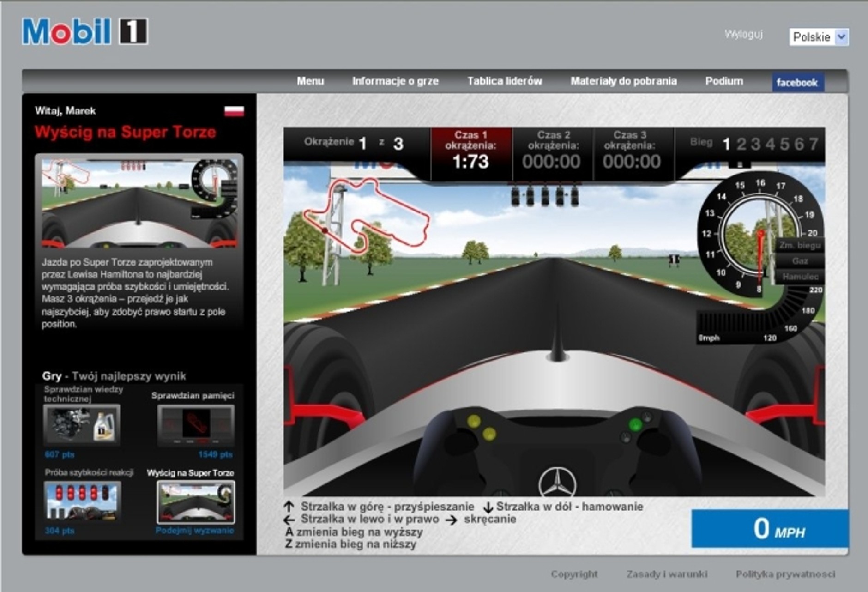Click the Podejmij wyzwanie link
The height and width of the screenshot is (592, 868).
pos(194,530)
